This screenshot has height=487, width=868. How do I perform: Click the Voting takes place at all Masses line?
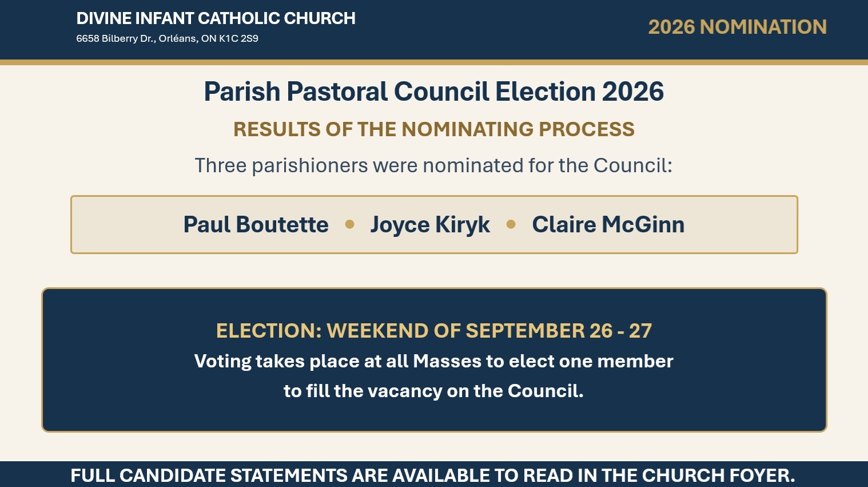[x=434, y=362]
